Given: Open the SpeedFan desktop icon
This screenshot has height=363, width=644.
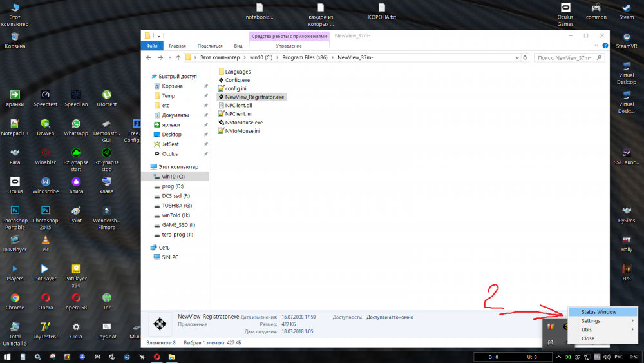Looking at the screenshot, I should click(76, 98).
